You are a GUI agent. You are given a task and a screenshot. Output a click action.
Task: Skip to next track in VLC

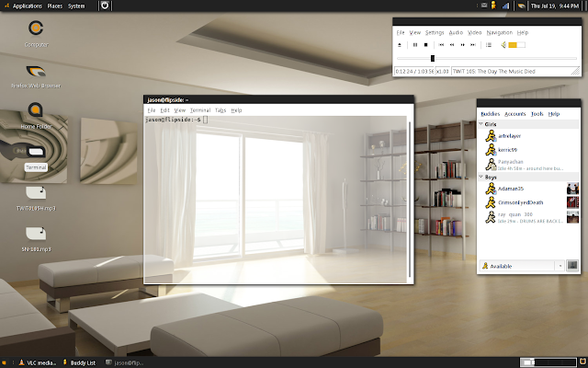pyautogui.click(x=473, y=45)
